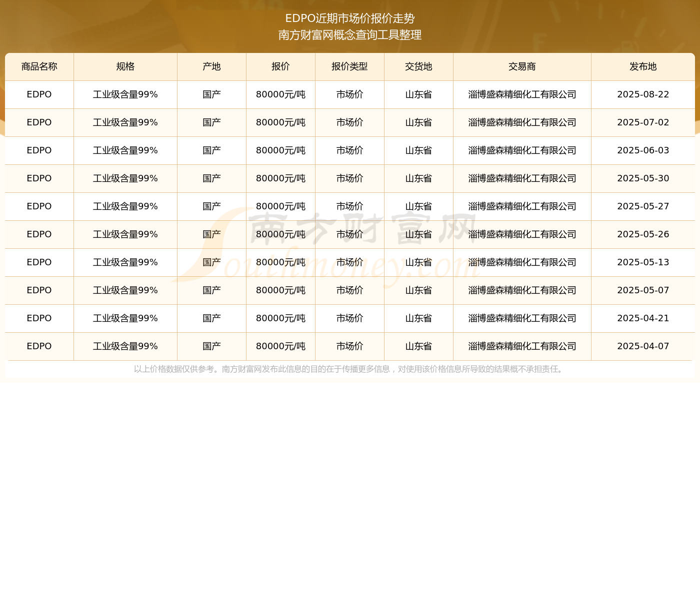Click the subtitle 南方财富网概念查询工具整理
Screen dimensions: 700x602
coord(350,35)
